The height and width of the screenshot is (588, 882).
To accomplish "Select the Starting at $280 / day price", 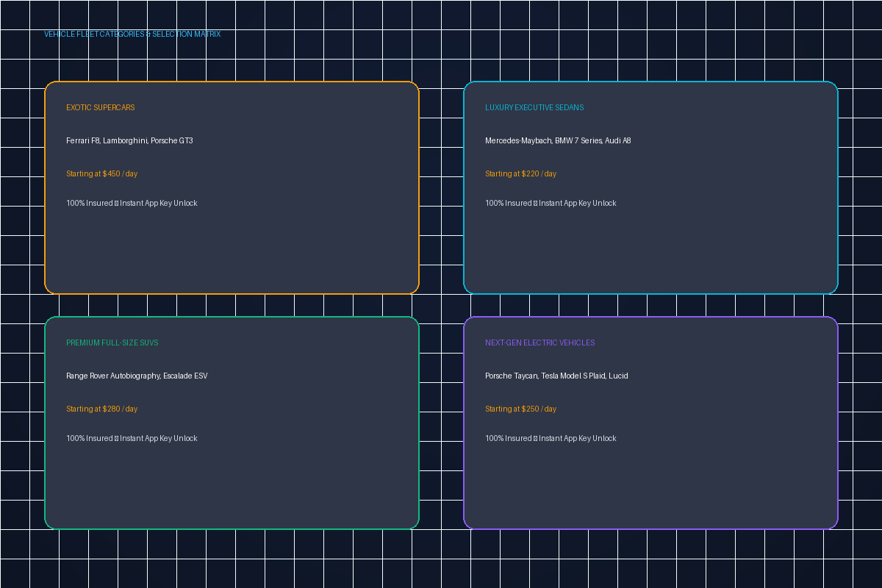I will click(x=102, y=409).
